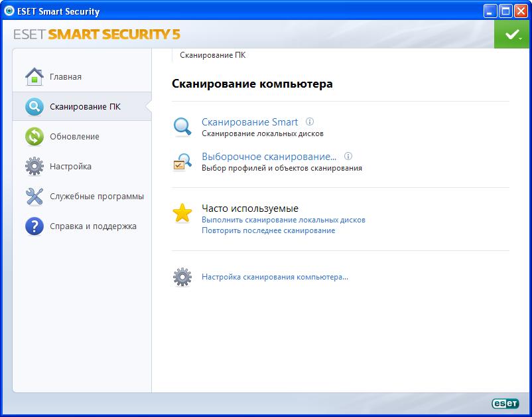Open the Главная section
This screenshot has height=417, width=532.
[x=82, y=77]
